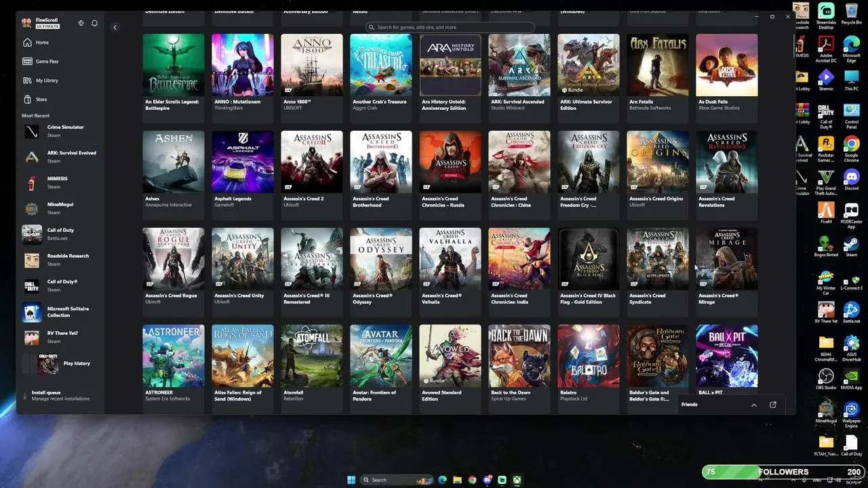Open Streamlabs Desktop desktop shortcut
The width and height of the screenshot is (868, 488).
click(x=826, y=16)
